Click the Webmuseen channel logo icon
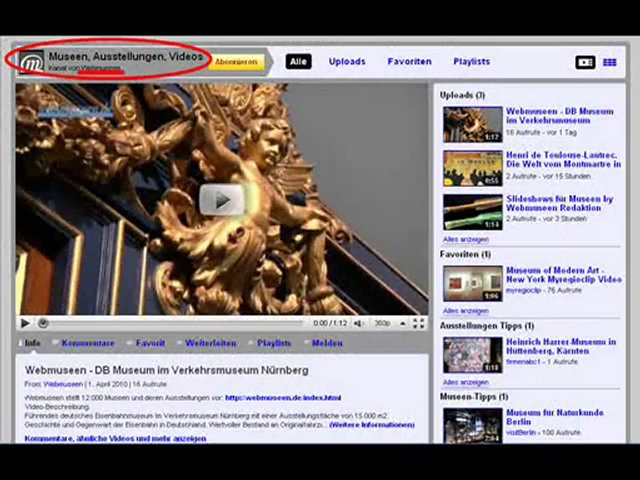Viewport: 640px width, 480px height. click(31, 62)
